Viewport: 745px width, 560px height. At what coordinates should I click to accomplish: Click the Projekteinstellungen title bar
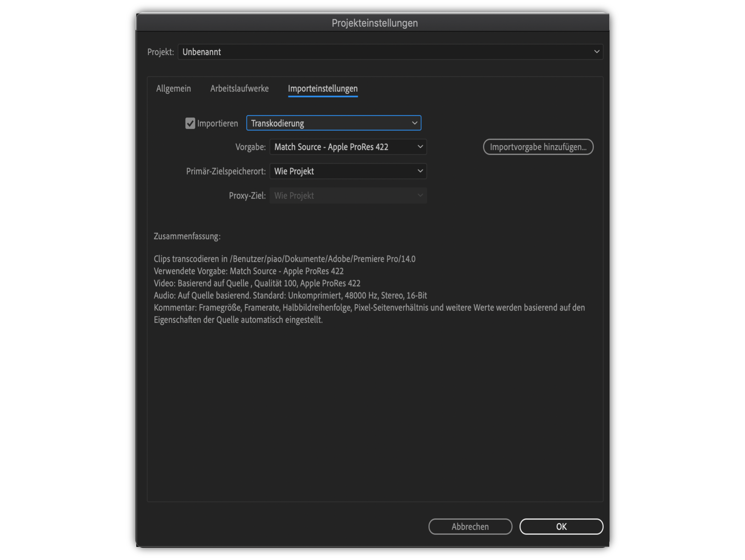(374, 23)
